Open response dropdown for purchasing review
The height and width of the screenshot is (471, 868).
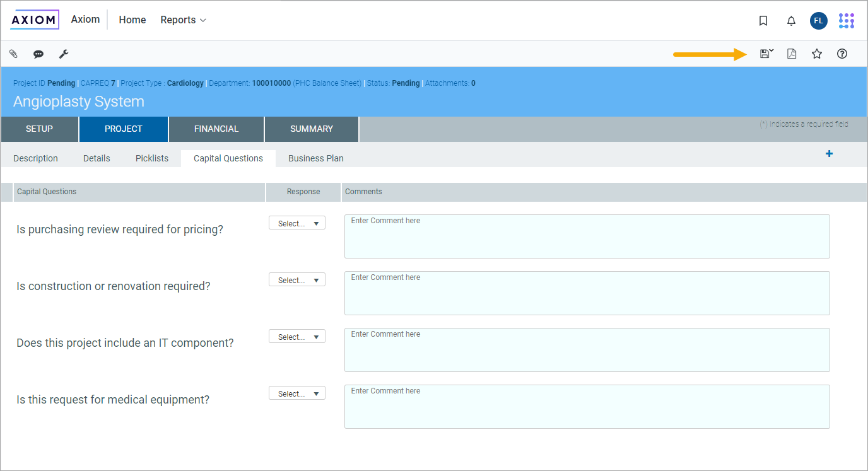297,223
